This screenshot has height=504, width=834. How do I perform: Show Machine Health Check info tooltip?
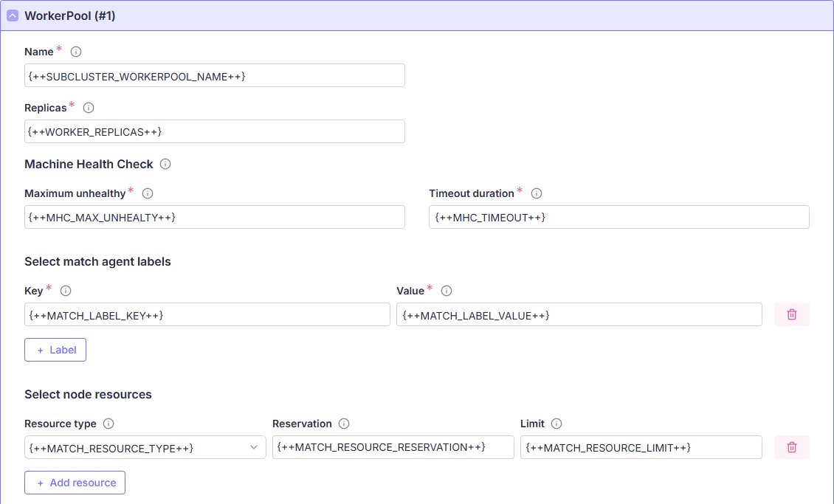coord(165,164)
